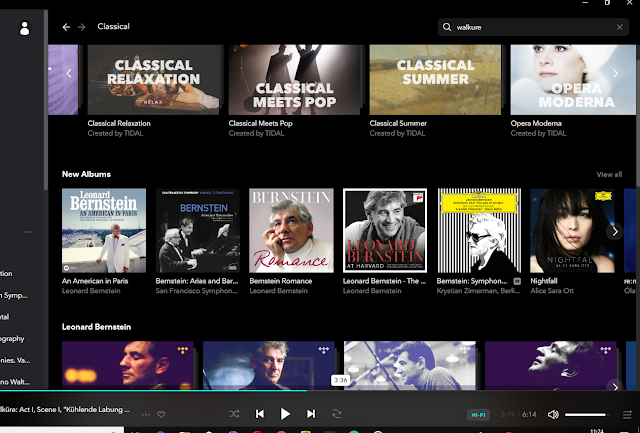Click the An American in Paris title
This screenshot has height=433, width=640.
coord(95,281)
